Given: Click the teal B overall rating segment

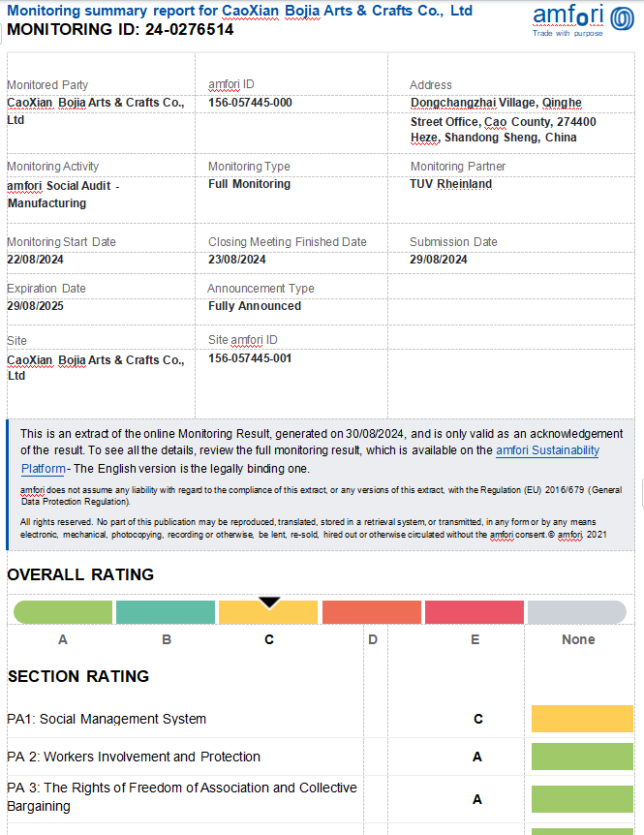Looking at the screenshot, I should [x=166, y=612].
